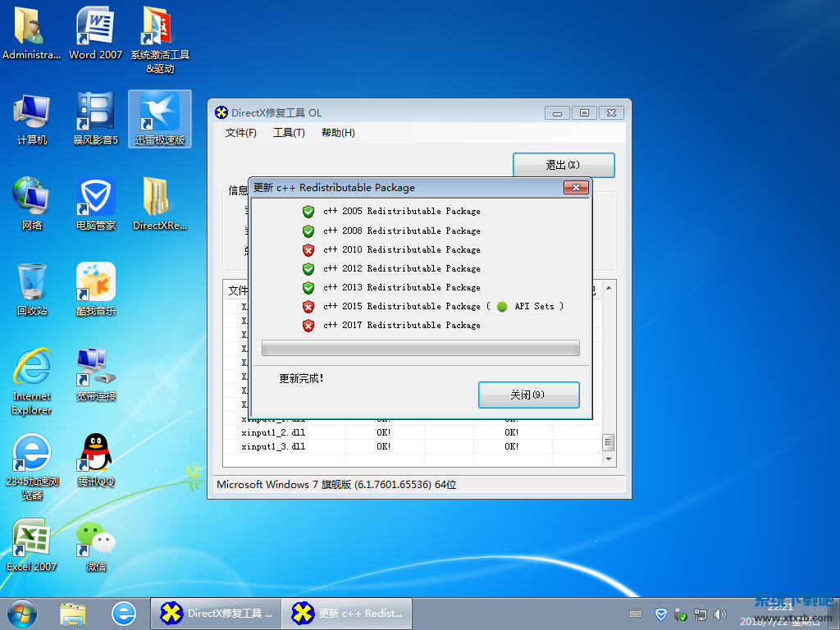This screenshot has width=840, height=630.
Task: Open 网络 desktop icon
Action: tap(32, 204)
